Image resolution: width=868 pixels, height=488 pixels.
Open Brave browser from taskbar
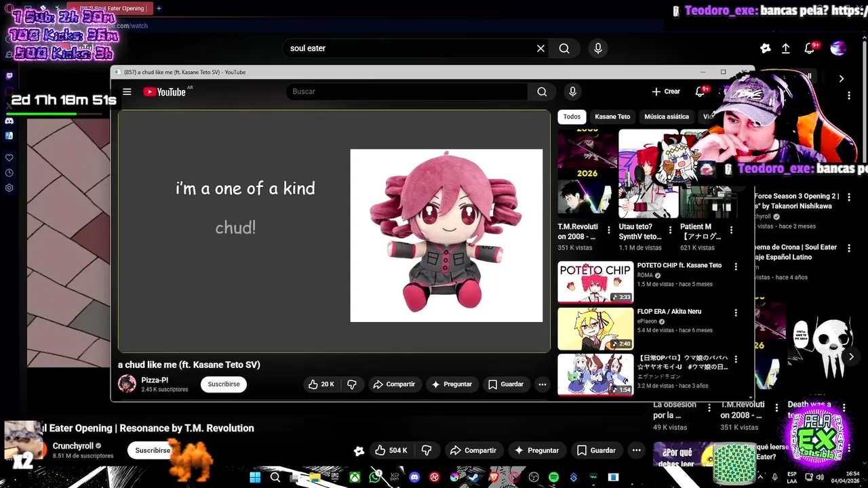(x=494, y=477)
